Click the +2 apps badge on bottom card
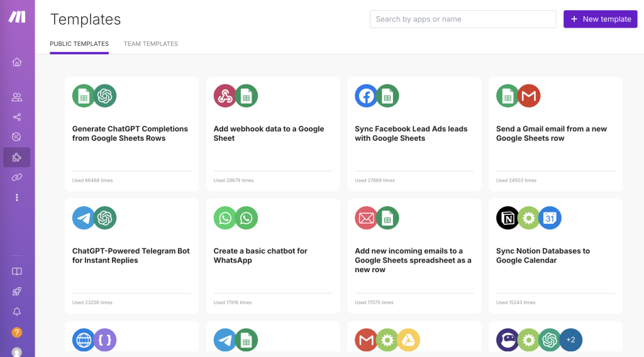 point(570,340)
